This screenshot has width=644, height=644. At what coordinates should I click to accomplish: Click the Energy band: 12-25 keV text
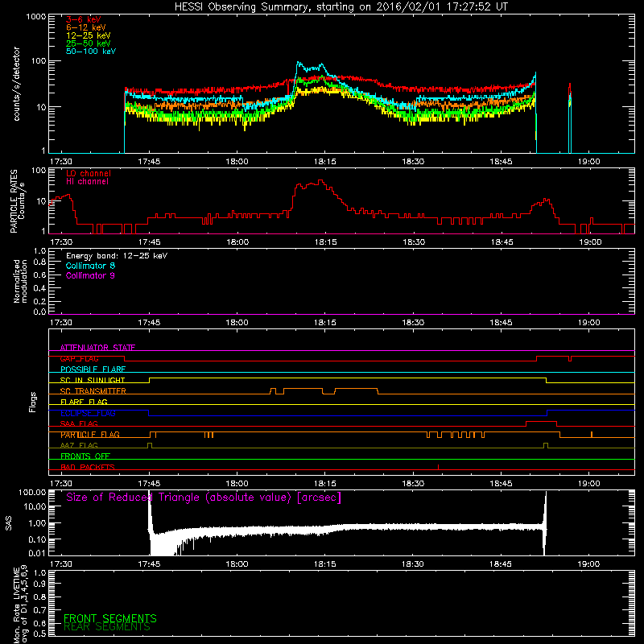(x=117, y=256)
